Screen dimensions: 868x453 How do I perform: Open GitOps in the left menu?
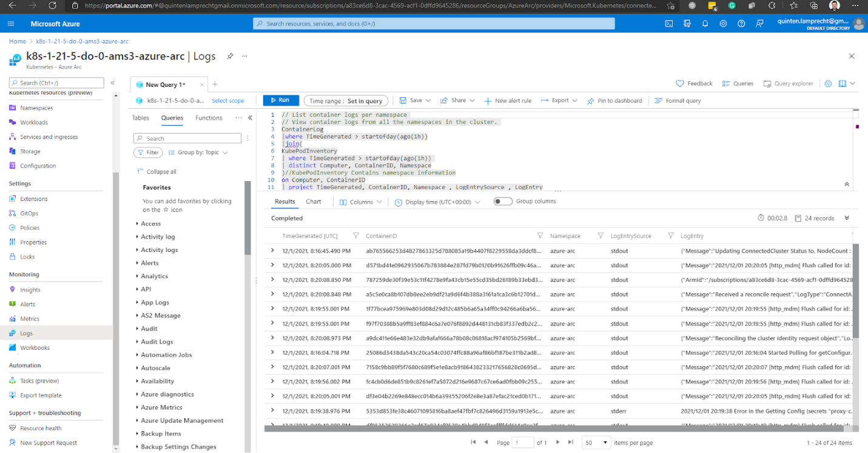tap(29, 213)
